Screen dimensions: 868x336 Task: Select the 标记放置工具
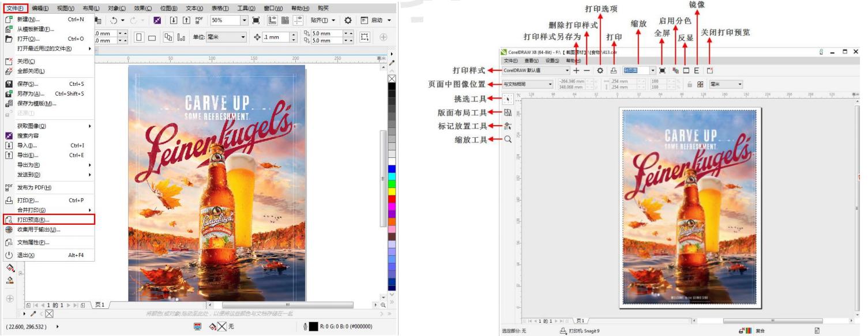click(506, 126)
